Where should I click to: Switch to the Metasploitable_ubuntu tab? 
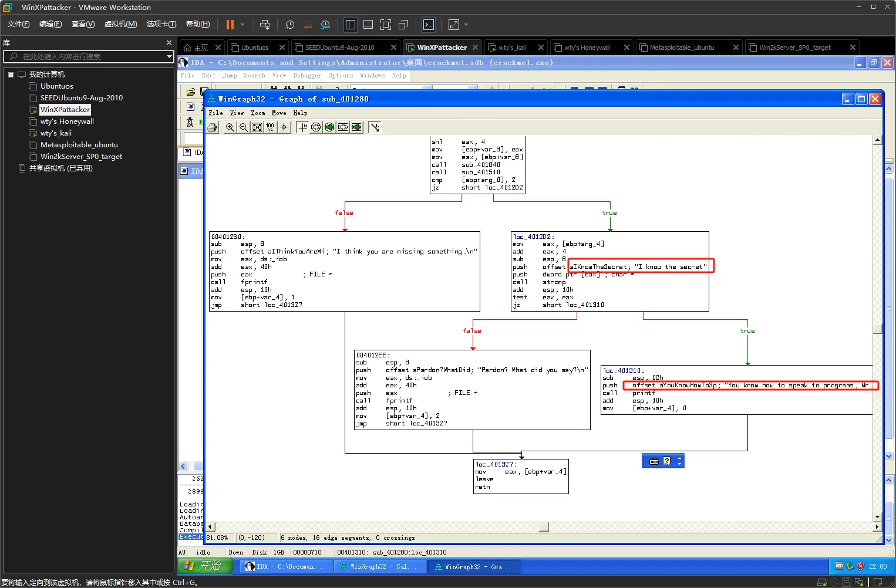tap(682, 48)
